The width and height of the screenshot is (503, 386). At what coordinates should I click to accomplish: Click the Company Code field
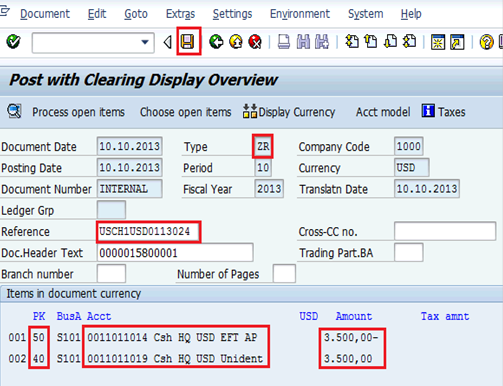coord(409,146)
